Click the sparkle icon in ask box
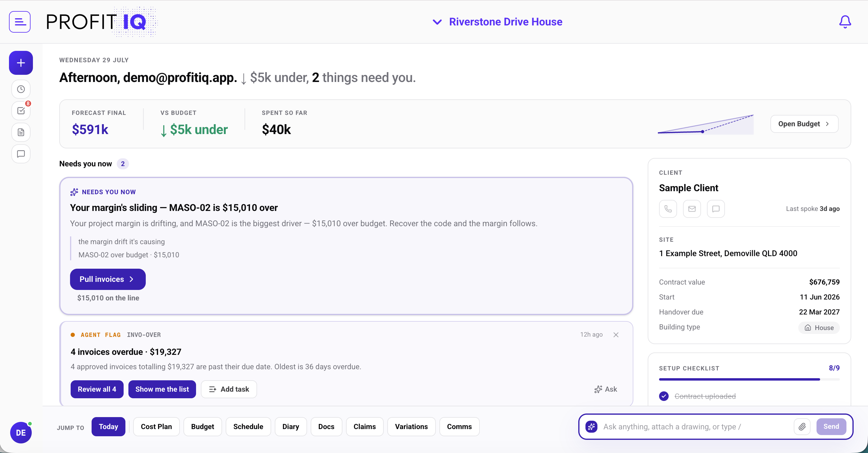 pos(591,427)
